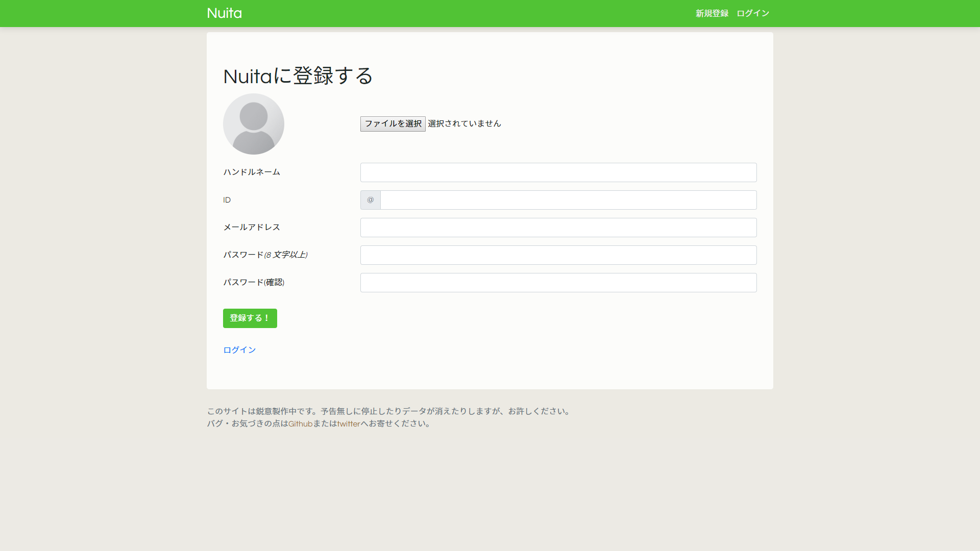The width and height of the screenshot is (980, 551).
Task: Click the ハンドルネーム label text
Action: pyautogui.click(x=252, y=172)
